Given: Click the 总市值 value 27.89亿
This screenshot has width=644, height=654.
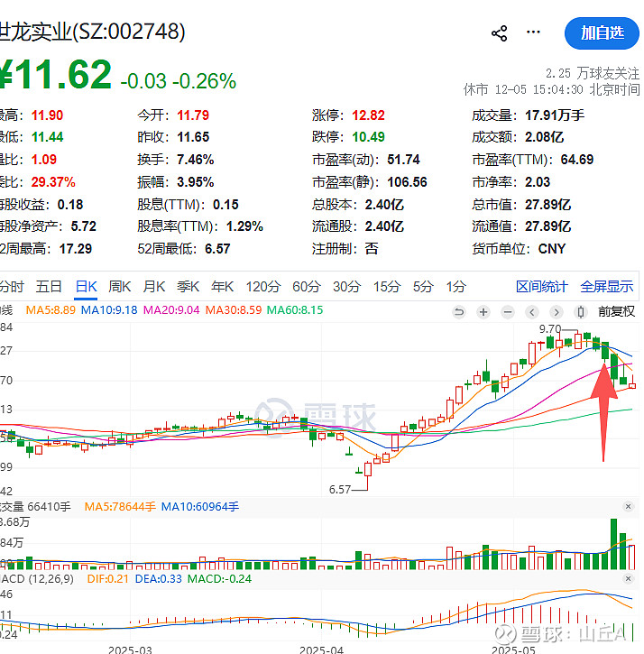Looking at the screenshot, I should (x=547, y=205).
